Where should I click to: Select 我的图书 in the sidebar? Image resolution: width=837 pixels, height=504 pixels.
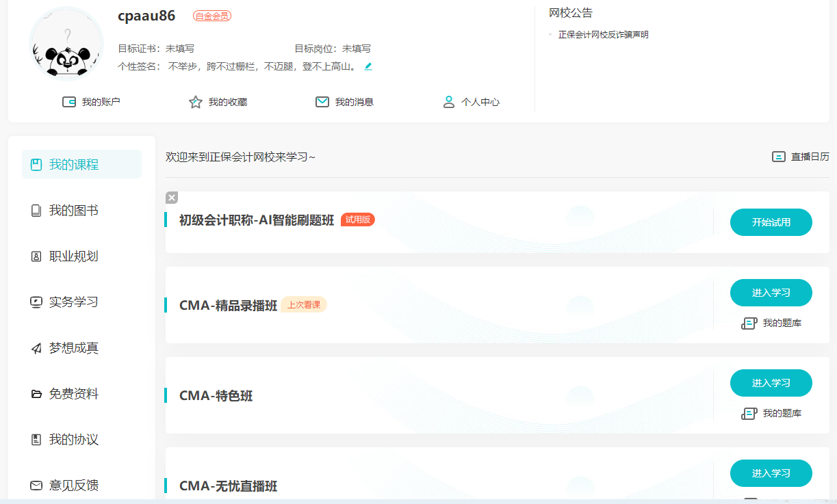click(70, 210)
